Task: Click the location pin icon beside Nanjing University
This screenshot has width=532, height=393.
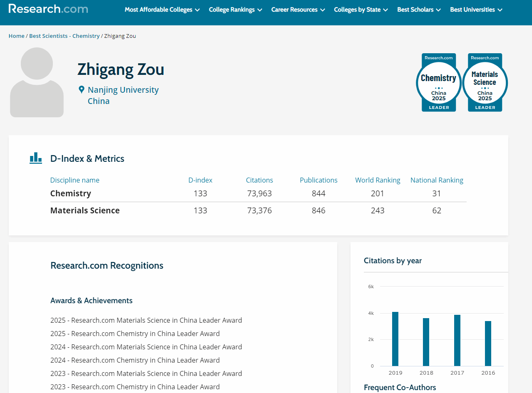Action: (82, 89)
